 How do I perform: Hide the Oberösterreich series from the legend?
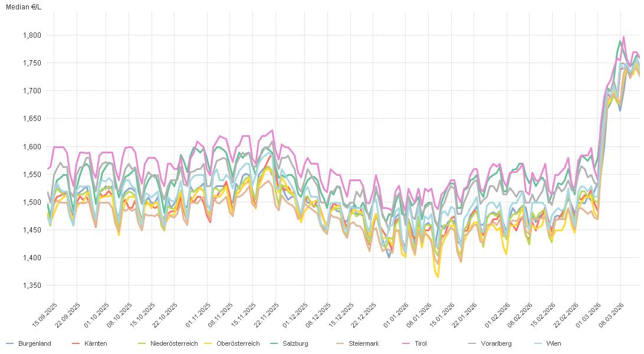click(238, 343)
